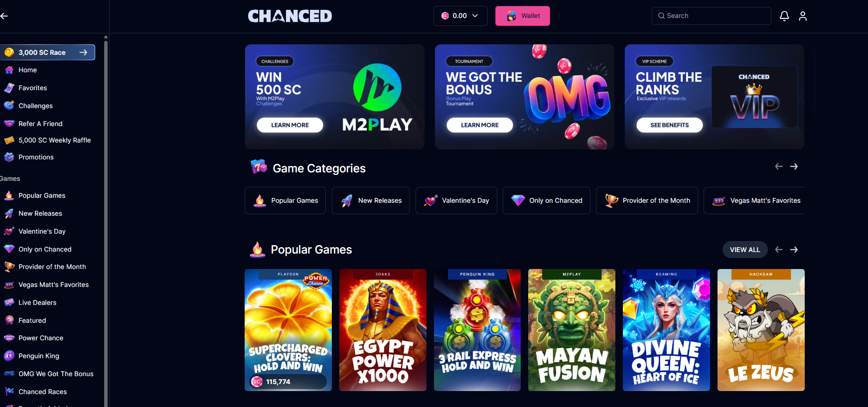Click the Live Dealers sidebar icon
The width and height of the screenshot is (868, 407).
(x=9, y=302)
